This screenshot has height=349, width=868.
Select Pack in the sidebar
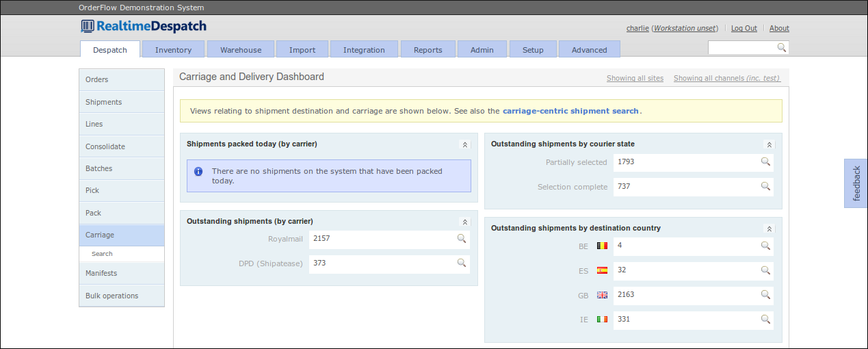[x=122, y=213]
